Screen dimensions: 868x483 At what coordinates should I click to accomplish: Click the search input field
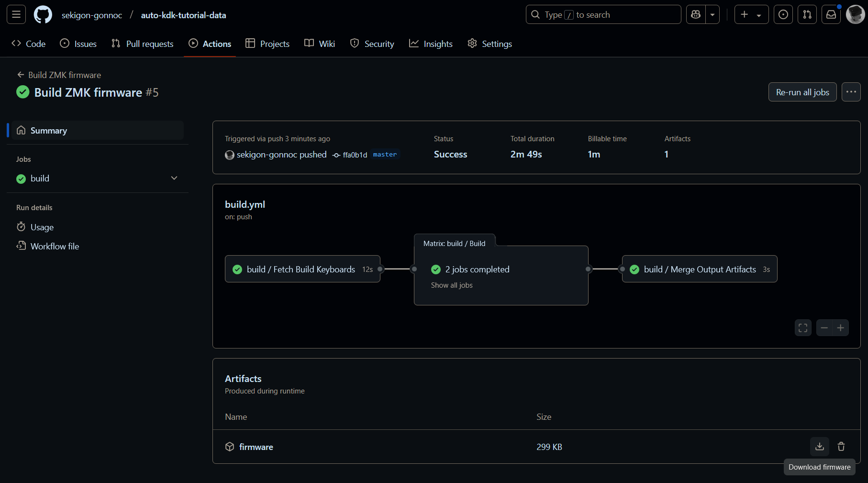point(603,15)
